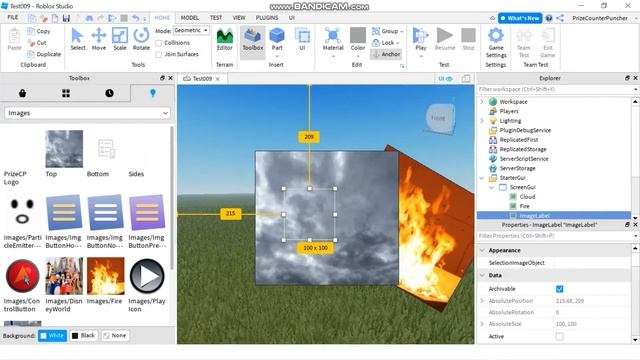Open Toolbox recent clock tab

click(x=109, y=93)
